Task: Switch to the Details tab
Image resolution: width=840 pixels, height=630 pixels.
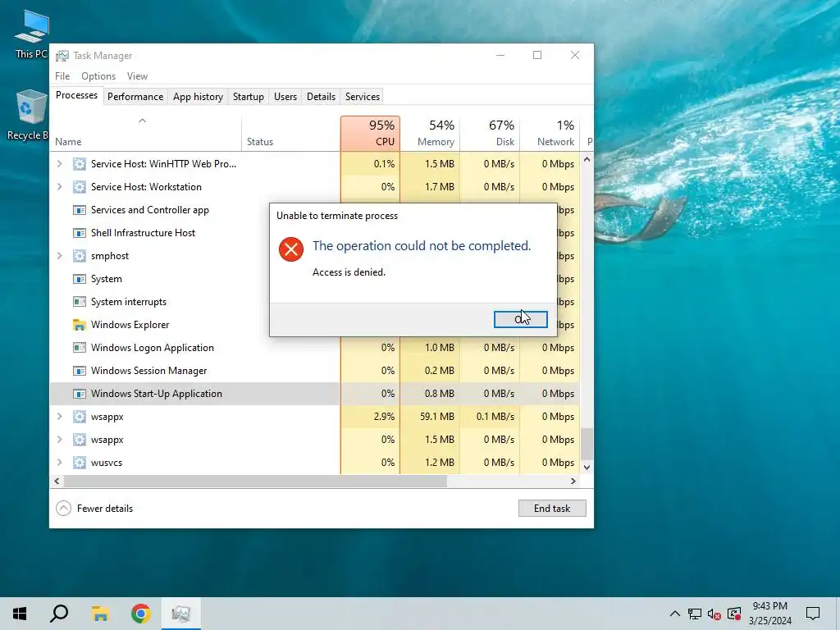Action: (321, 97)
